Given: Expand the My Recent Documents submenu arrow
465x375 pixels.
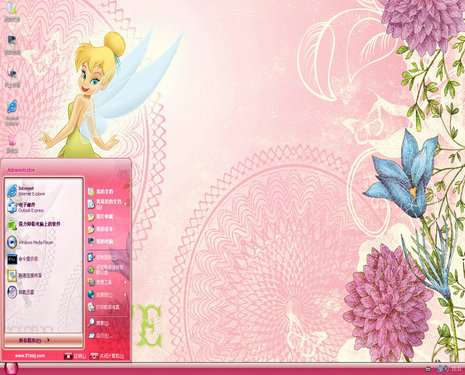Looking at the screenshot, I should (126, 204).
